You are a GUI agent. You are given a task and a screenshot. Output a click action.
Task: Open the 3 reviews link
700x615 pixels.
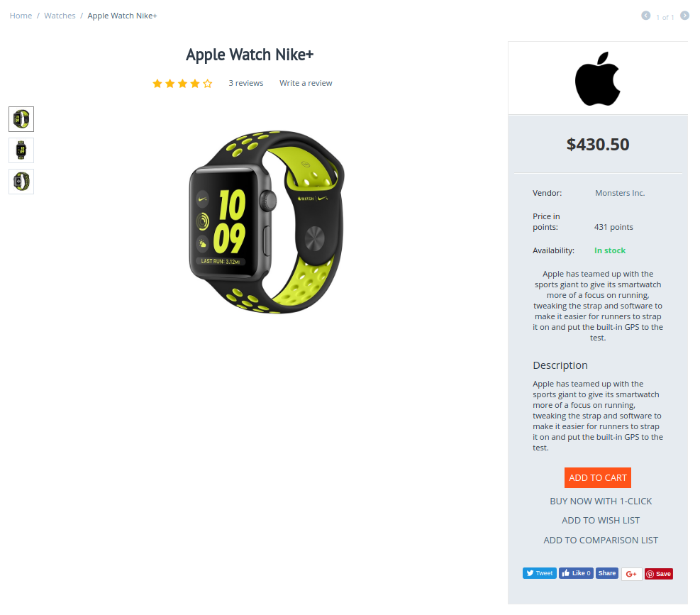point(246,83)
